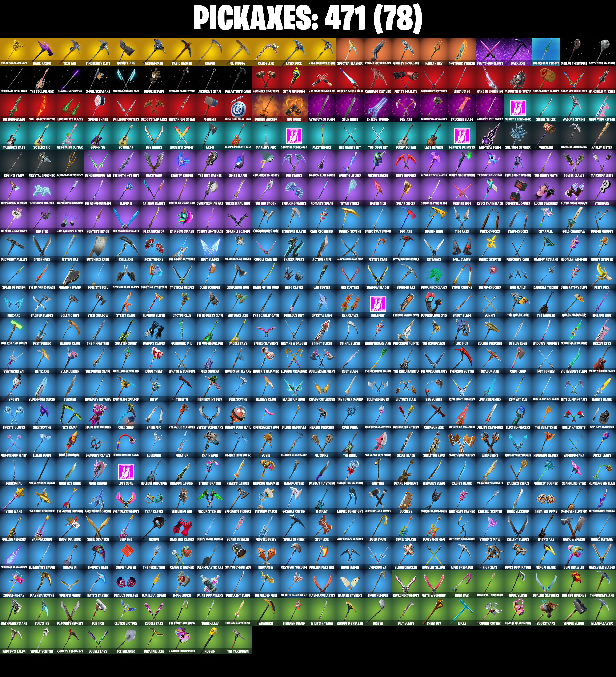Choose the Murdoc's Bass pickaxe

pyautogui.click(x=14, y=136)
